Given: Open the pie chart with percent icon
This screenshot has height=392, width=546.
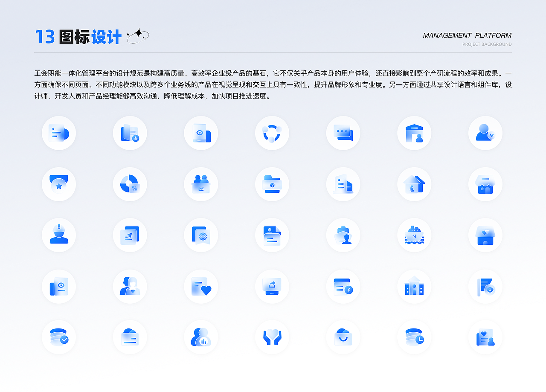Looking at the screenshot, I should (130, 184).
